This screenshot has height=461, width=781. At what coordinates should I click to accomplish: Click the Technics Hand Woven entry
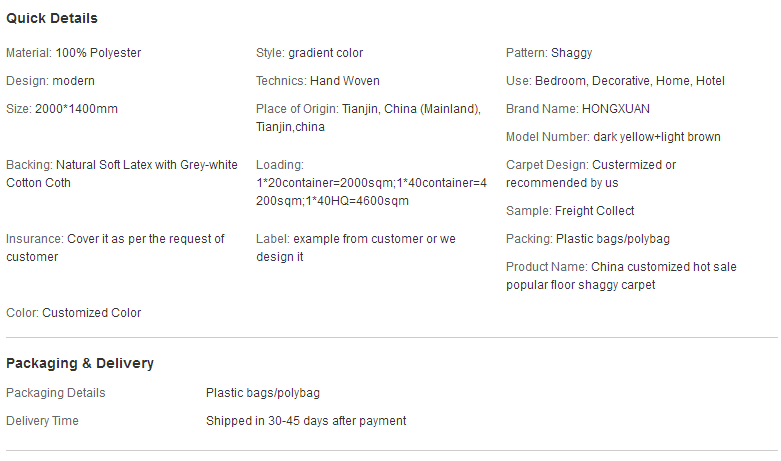pyautogui.click(x=318, y=81)
